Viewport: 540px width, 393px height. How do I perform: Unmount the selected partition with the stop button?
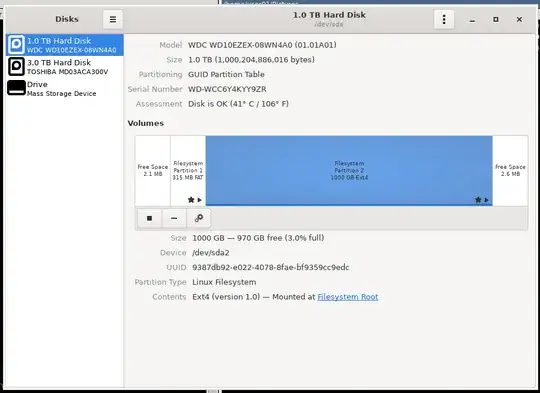pos(149,218)
